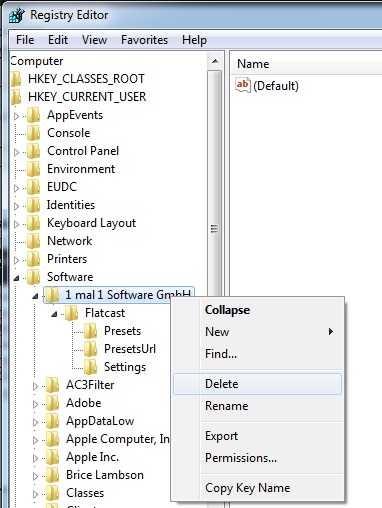Click the HKEY_CURRENT_USER folder icon
Viewport: 382px width, 508px height.
[x=16, y=97]
